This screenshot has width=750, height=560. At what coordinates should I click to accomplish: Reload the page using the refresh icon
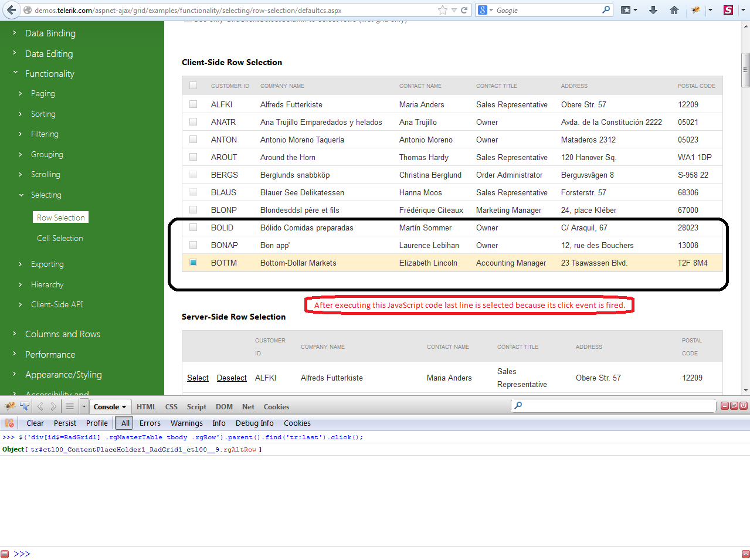coord(464,10)
